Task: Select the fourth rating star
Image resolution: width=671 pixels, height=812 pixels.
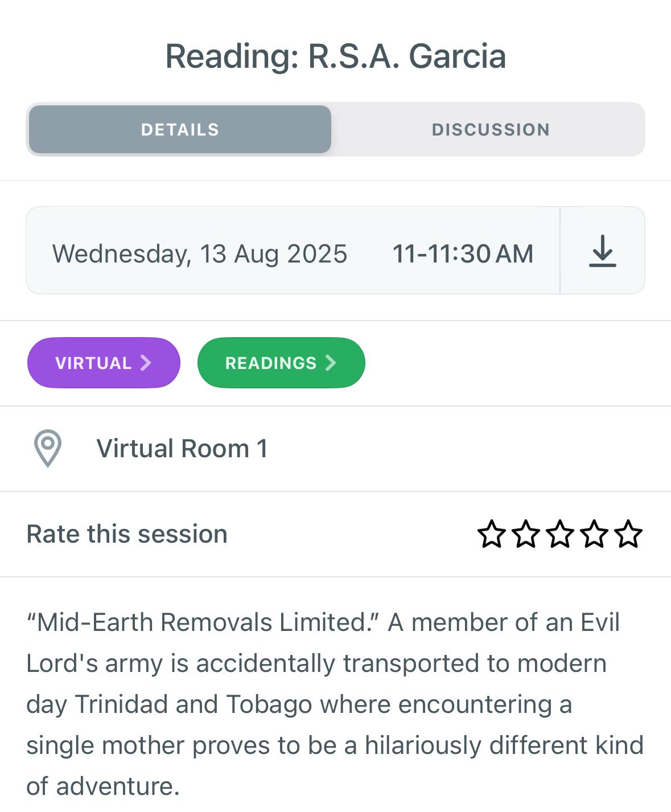Action: (594, 534)
